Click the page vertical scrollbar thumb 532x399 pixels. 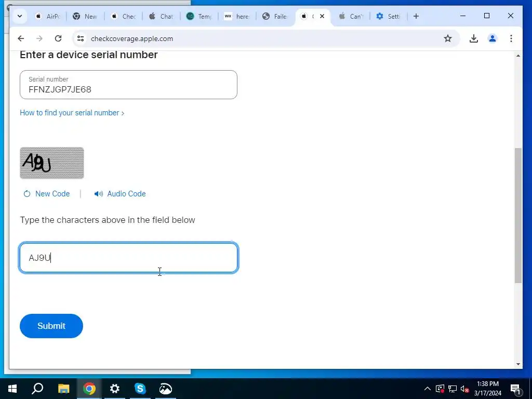coord(518,215)
